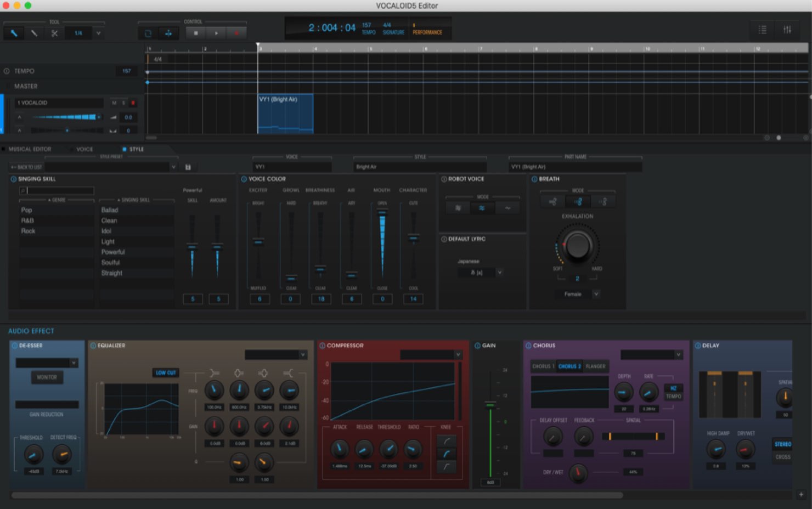Click the Back to List button
The image size is (812, 509).
(x=26, y=167)
